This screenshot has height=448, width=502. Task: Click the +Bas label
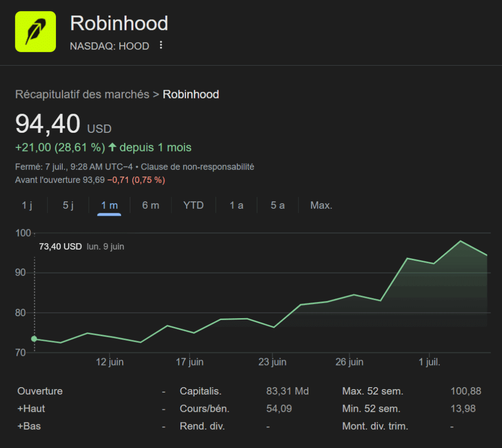pos(29,426)
